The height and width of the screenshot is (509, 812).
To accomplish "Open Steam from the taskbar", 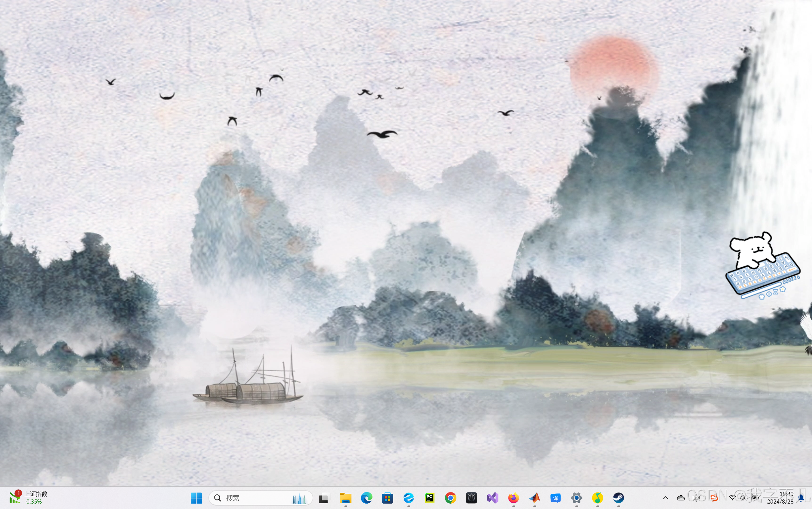I will pyautogui.click(x=618, y=498).
